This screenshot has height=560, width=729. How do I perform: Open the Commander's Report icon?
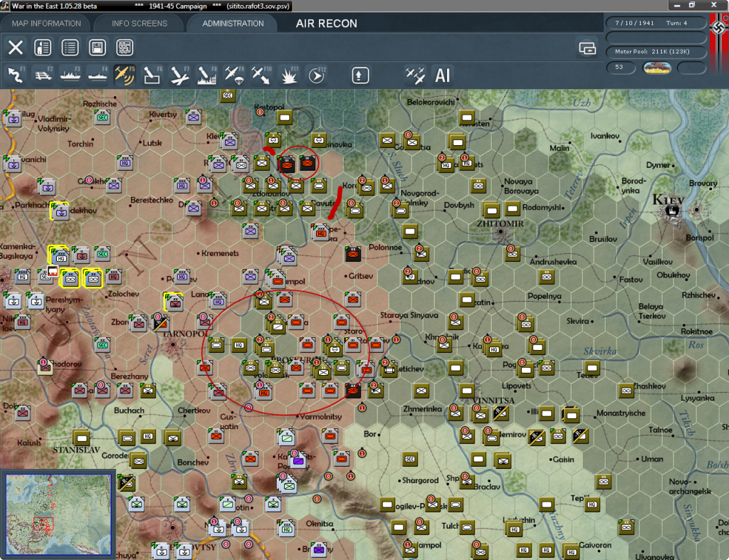(x=43, y=48)
